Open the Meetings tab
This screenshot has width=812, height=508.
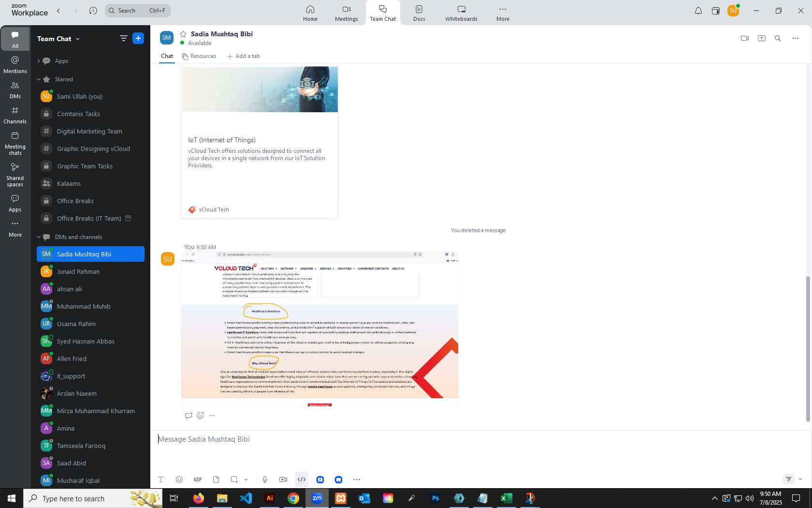pyautogui.click(x=347, y=13)
